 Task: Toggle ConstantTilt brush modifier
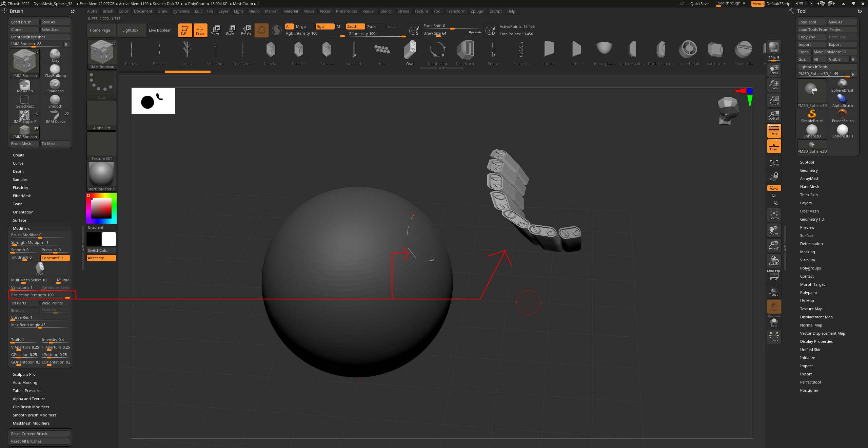coord(55,258)
